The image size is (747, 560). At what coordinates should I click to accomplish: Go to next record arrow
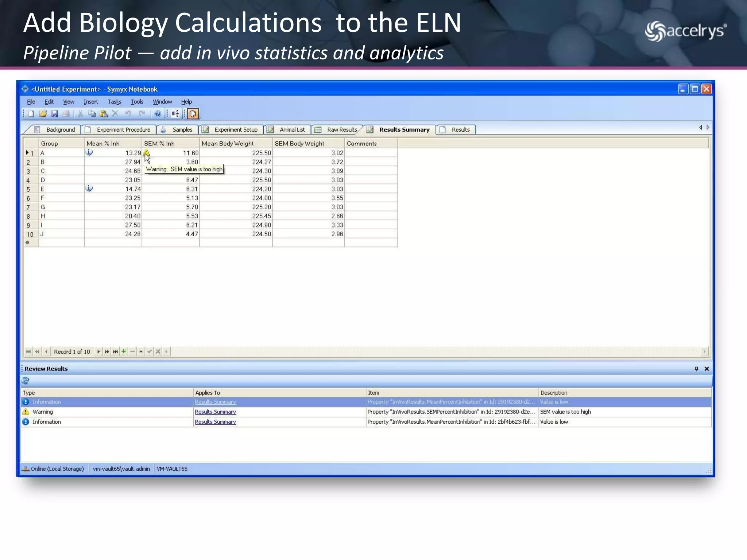[98, 351]
